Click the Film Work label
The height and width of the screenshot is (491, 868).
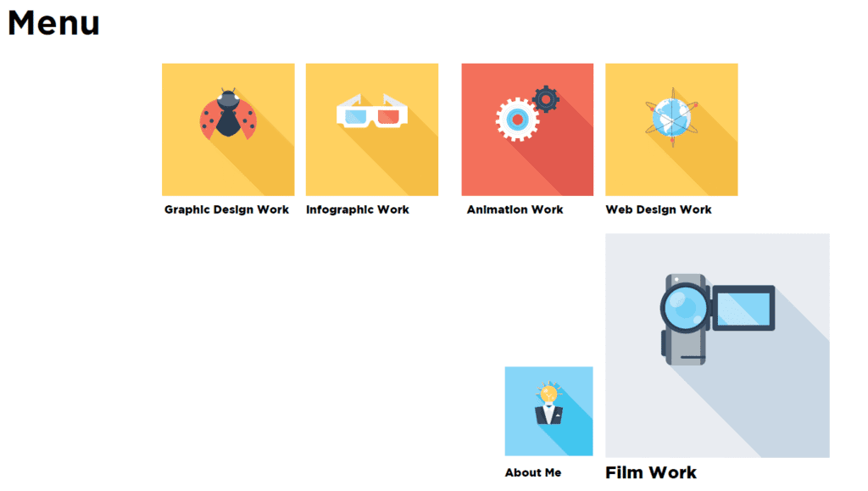pos(651,472)
